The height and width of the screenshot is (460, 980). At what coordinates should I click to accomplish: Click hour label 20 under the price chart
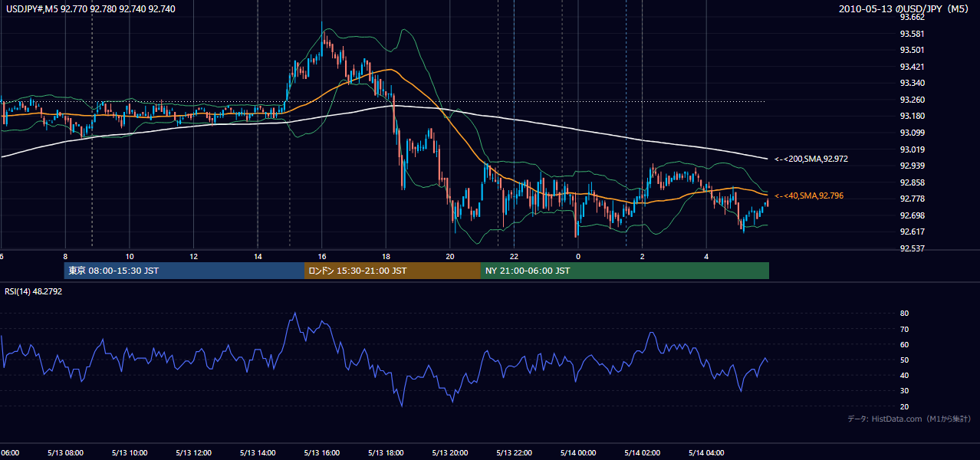[x=450, y=256]
